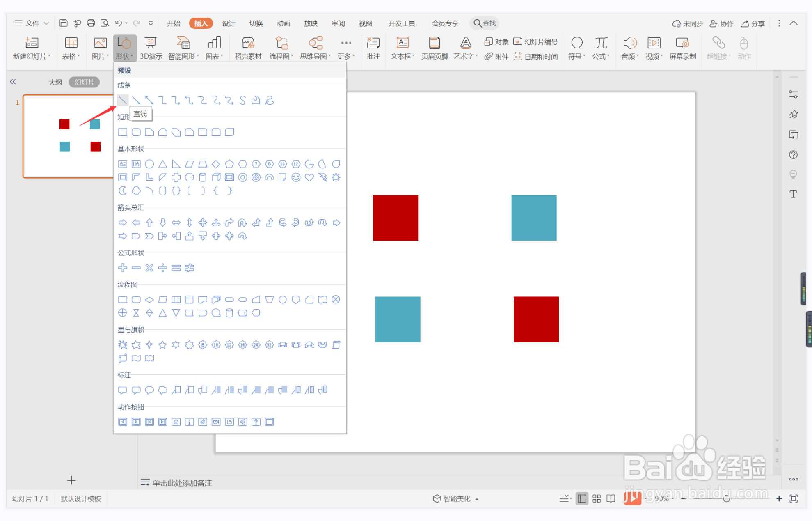Toggle notes pane display in status bar
The width and height of the screenshot is (812, 521).
point(565,498)
